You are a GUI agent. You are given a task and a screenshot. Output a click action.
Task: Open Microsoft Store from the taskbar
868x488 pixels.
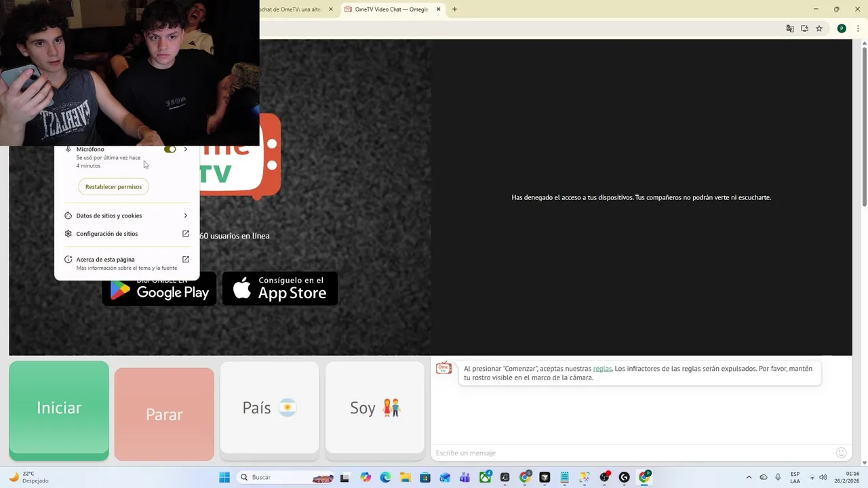tap(425, 477)
